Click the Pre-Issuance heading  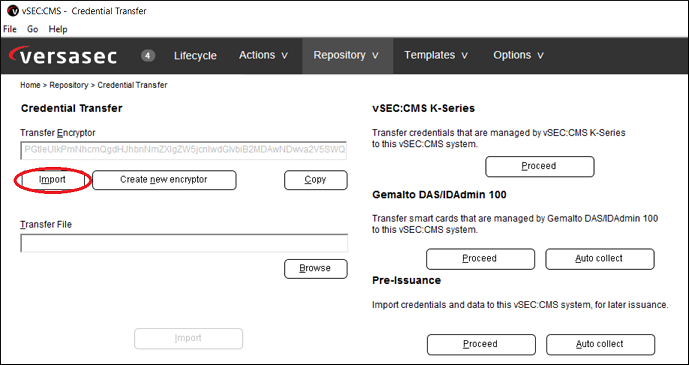[x=406, y=280]
